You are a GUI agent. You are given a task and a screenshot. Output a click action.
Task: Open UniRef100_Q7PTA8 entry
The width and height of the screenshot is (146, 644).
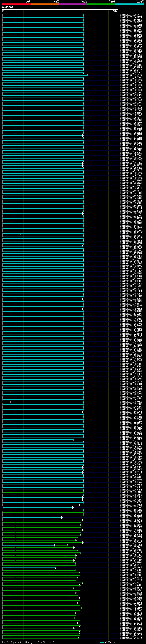[131, 180]
